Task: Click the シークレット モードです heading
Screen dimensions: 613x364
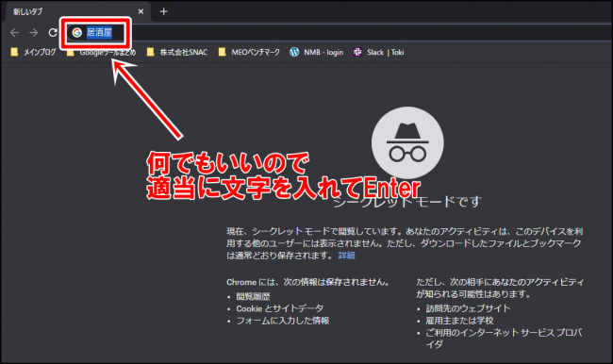Action: point(407,202)
